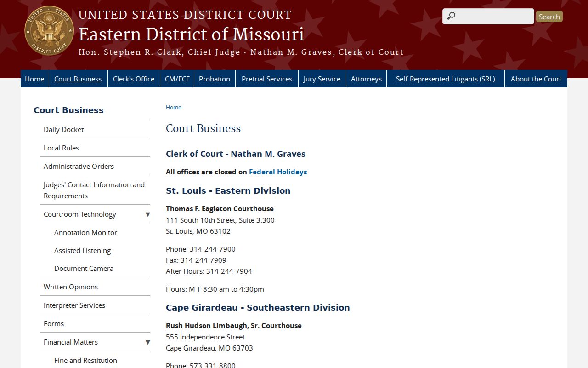Screen dimensions: 588x368
Task: Click the Home breadcrumb link
Action: click(x=174, y=107)
